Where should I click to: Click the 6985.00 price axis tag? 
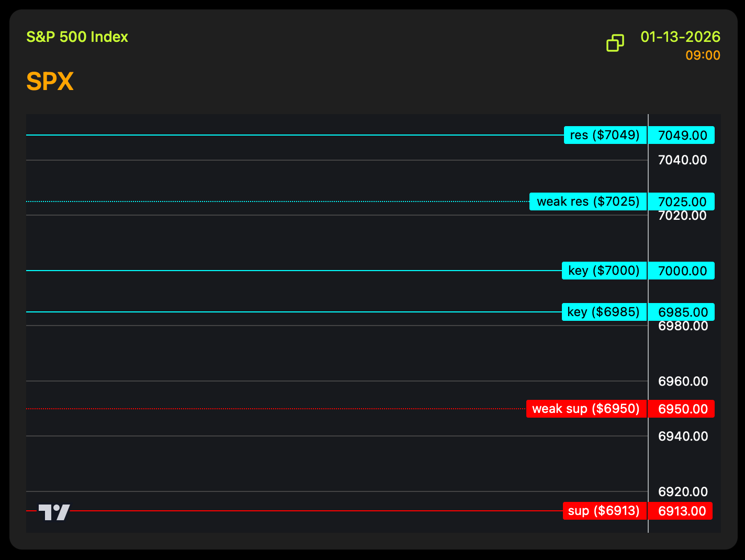tap(682, 312)
